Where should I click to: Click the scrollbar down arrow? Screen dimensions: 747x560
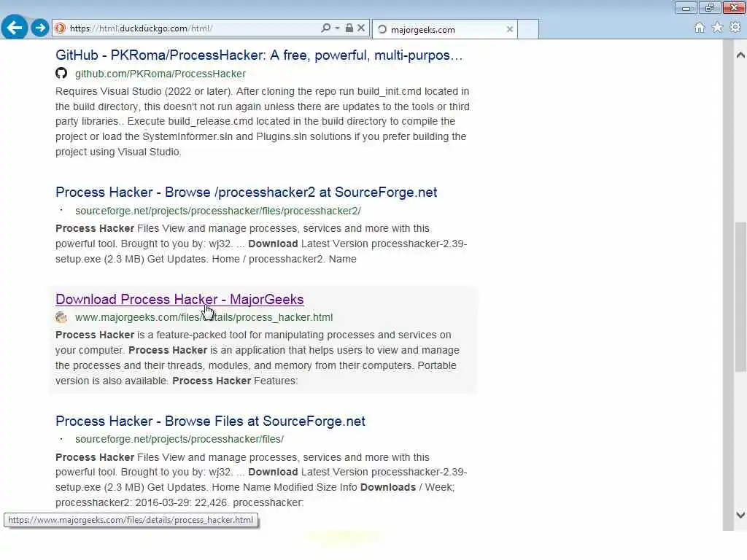[740, 515]
